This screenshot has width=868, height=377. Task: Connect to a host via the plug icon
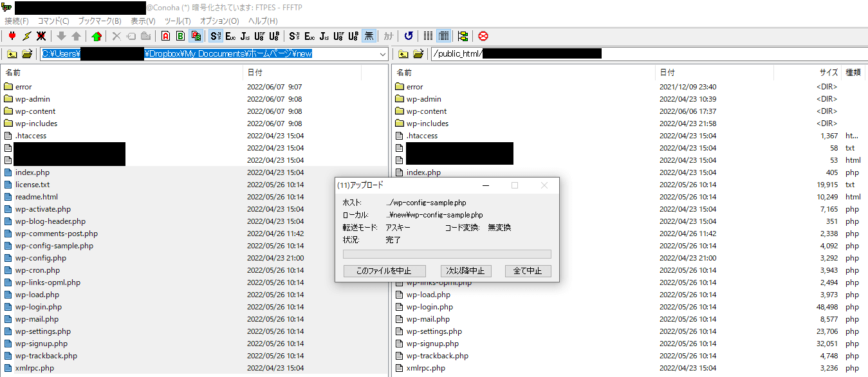tap(12, 36)
